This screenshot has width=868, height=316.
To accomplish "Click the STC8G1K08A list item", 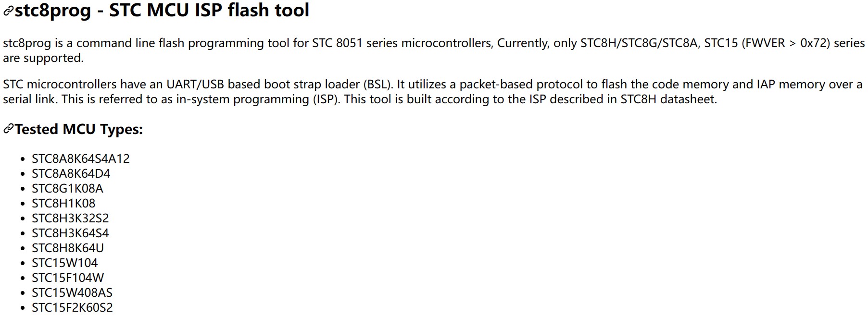I will point(67,188).
